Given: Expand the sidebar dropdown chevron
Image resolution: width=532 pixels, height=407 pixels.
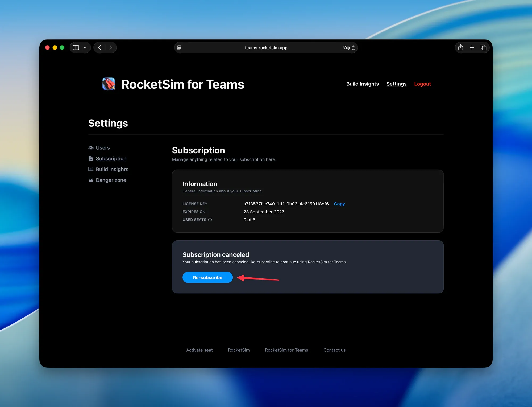Looking at the screenshot, I should pos(85,48).
